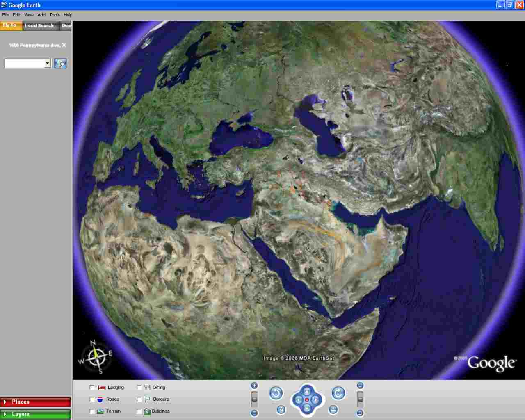The width and height of the screenshot is (525, 420).
Task: Reset north with the N button
Action: click(281, 409)
